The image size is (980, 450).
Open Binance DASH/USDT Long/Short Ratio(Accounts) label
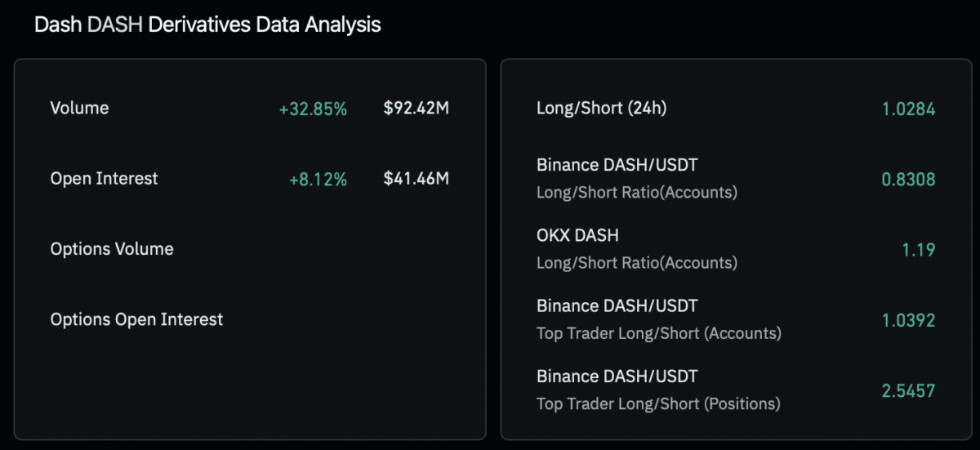(x=636, y=178)
